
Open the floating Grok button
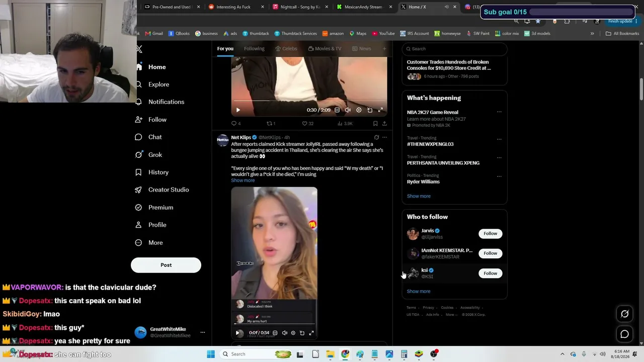click(624, 314)
